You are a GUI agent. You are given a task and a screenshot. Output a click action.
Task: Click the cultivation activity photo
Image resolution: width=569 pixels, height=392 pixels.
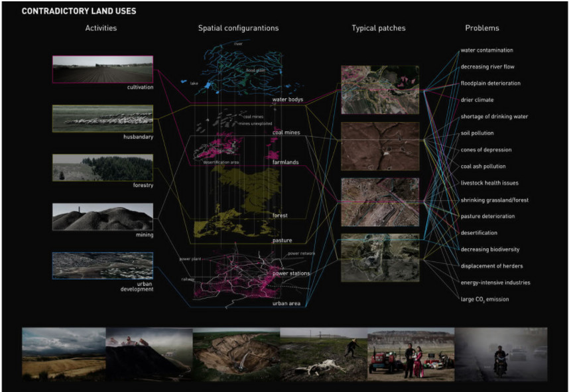pos(102,69)
